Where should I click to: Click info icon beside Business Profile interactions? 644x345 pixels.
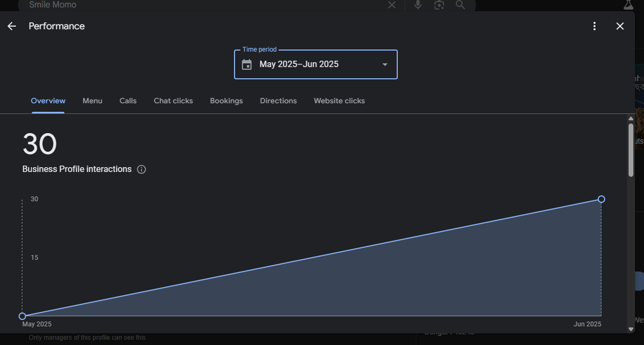point(141,169)
